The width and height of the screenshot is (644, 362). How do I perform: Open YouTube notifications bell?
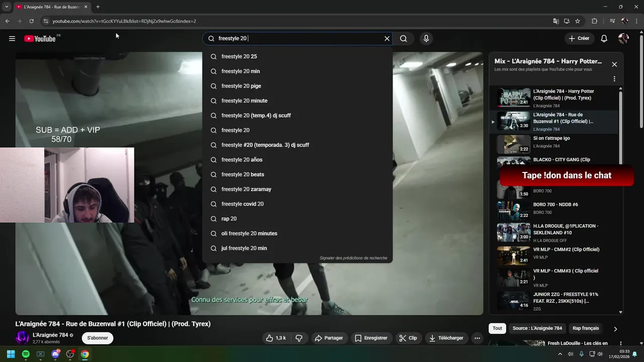coord(604,39)
